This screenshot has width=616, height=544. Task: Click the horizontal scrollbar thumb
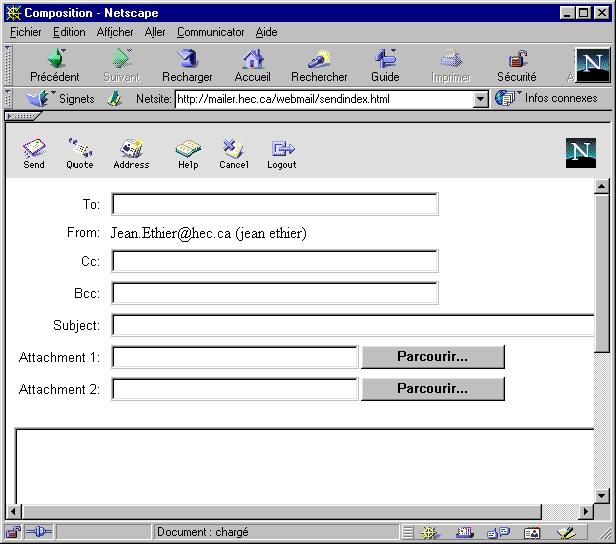click(x=281, y=511)
